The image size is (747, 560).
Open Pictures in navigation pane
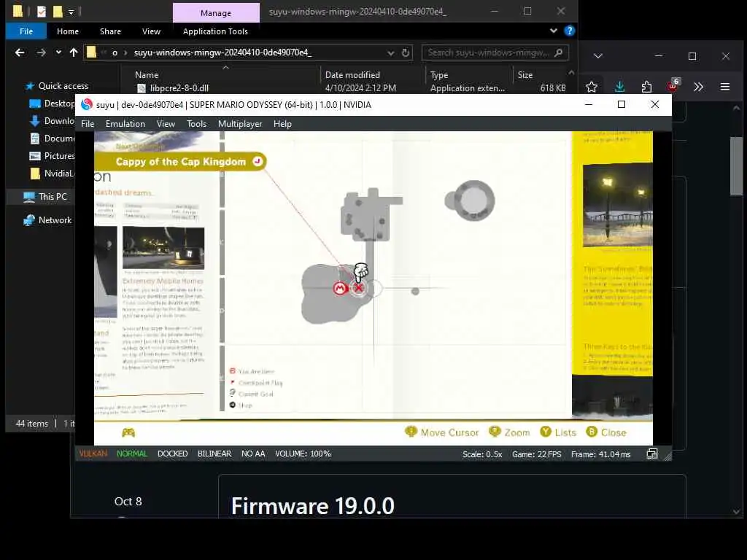(x=53, y=156)
